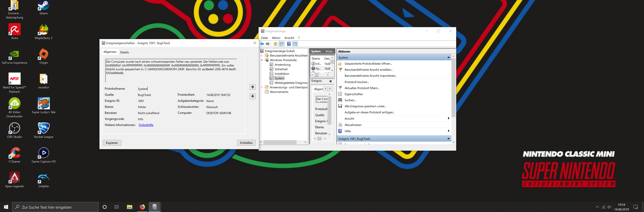Click the Aktualisieren refresh action

point(353,125)
